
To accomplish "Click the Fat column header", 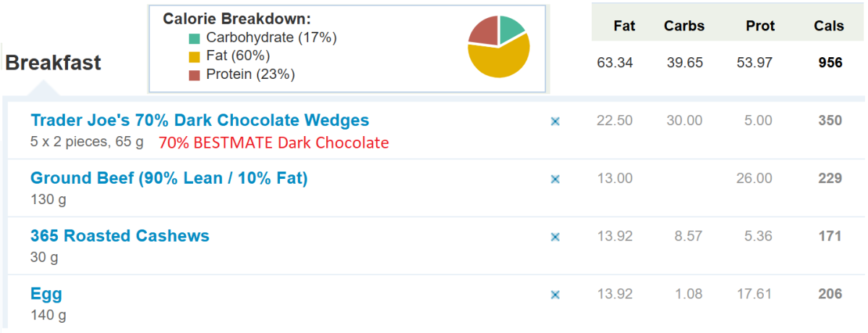I will point(624,26).
